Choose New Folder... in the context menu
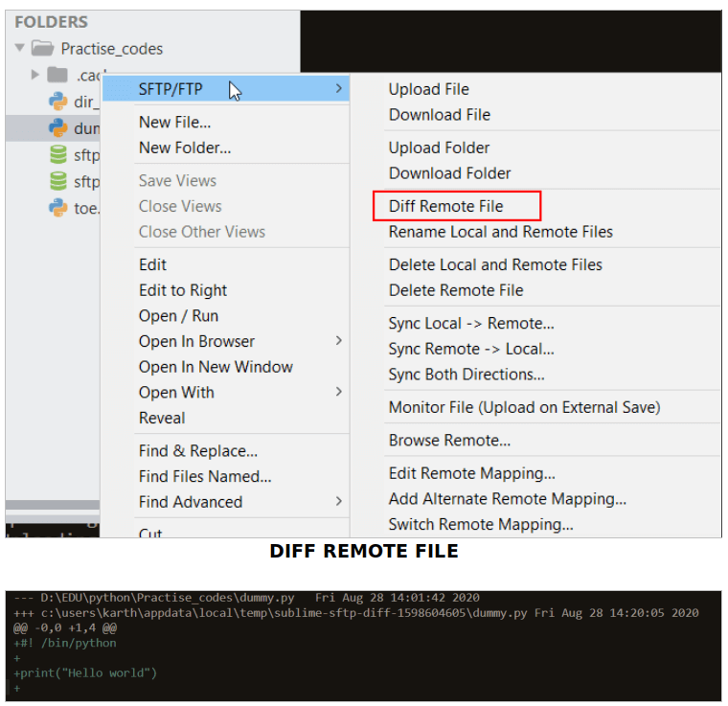 [185, 148]
